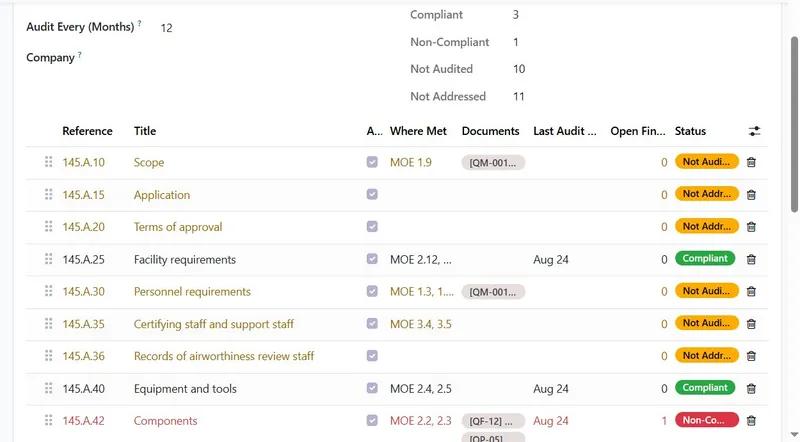
Task: Toggle applicable checkbox for Components row
Action: click(372, 421)
